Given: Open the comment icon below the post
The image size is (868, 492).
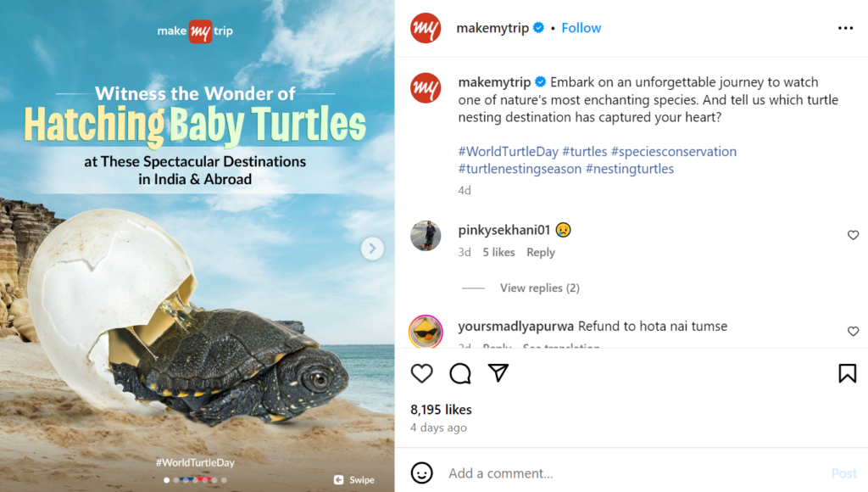Looking at the screenshot, I should pyautogui.click(x=459, y=373).
